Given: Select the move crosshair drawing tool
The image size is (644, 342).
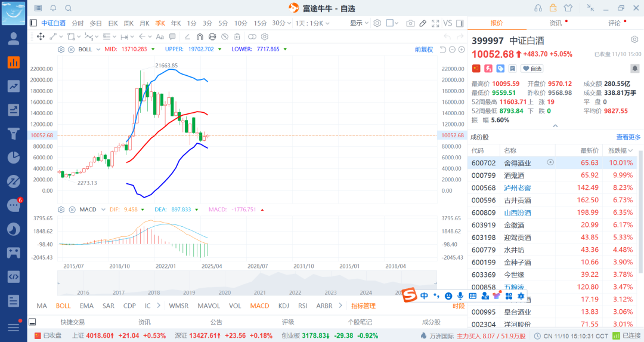Looking at the screenshot, I should 41,36.
